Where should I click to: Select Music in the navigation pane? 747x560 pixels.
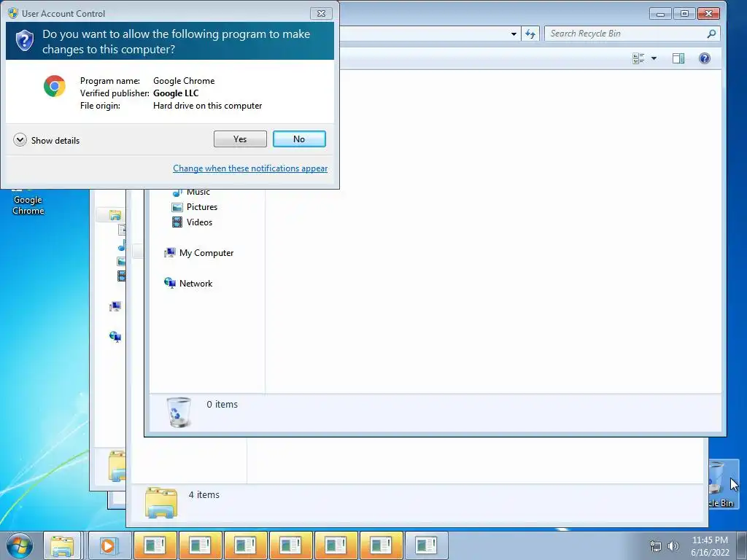click(198, 192)
